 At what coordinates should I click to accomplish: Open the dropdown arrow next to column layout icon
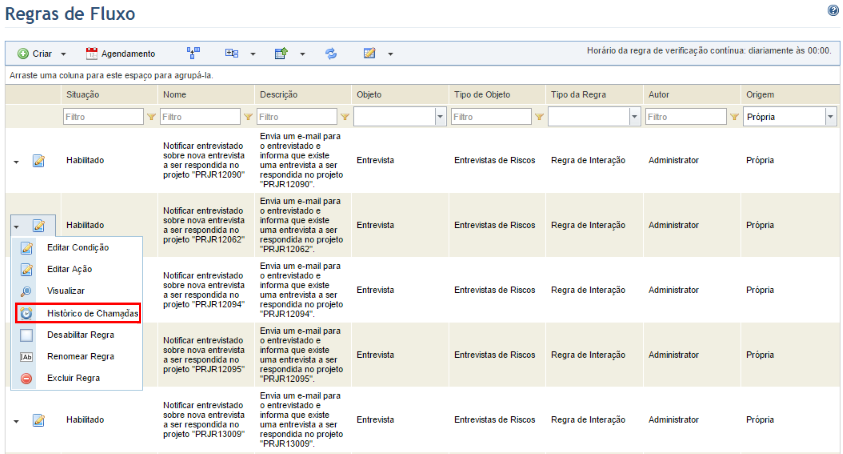click(x=253, y=54)
